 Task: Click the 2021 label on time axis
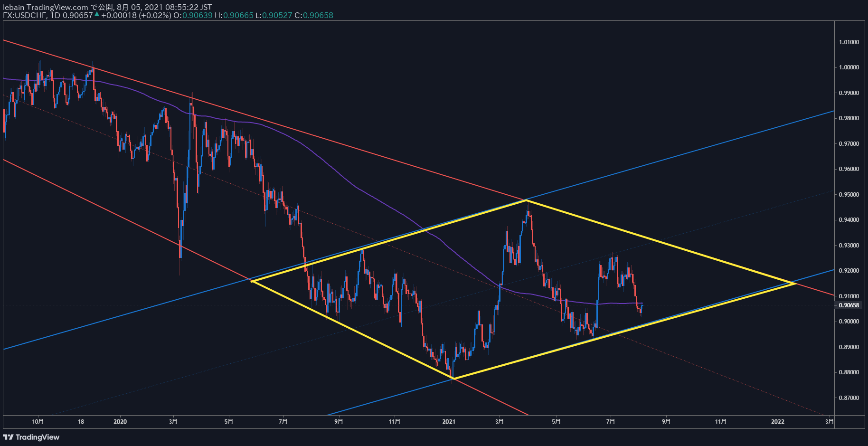pos(449,421)
